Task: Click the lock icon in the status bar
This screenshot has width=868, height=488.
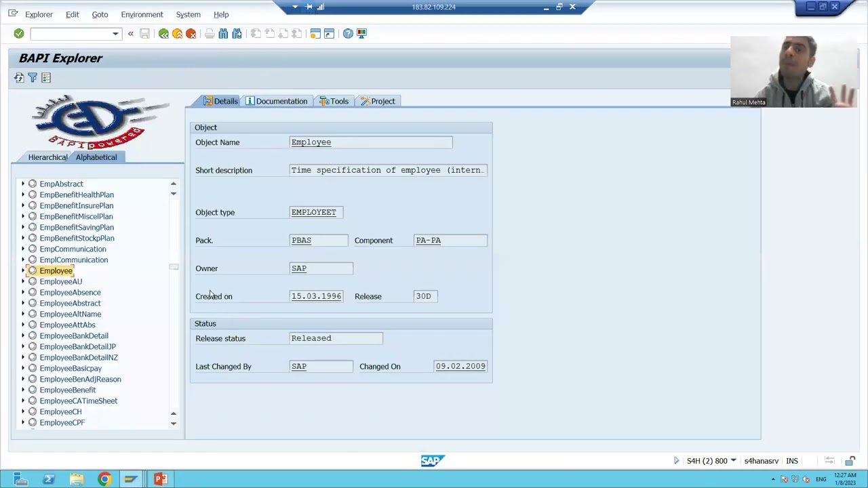Action: click(x=850, y=461)
